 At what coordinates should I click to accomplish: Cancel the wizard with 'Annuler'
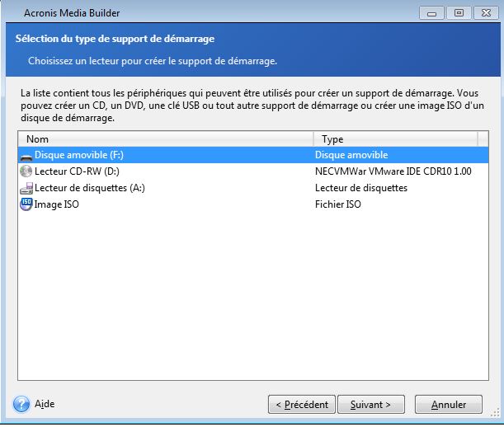(449, 405)
